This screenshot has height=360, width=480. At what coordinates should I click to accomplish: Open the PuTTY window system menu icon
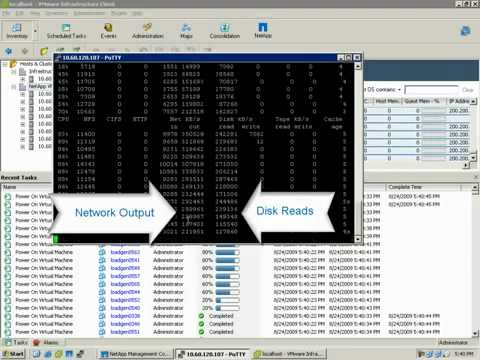coord(58,58)
